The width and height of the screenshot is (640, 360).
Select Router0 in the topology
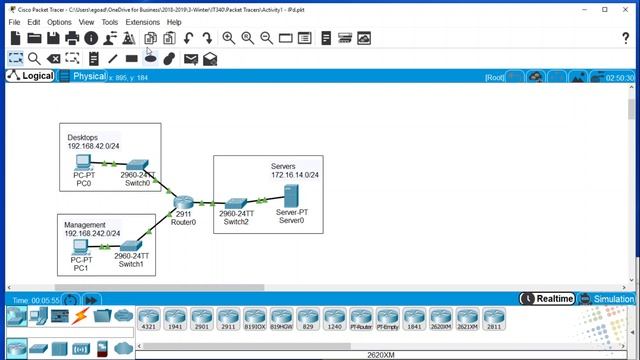[183, 203]
